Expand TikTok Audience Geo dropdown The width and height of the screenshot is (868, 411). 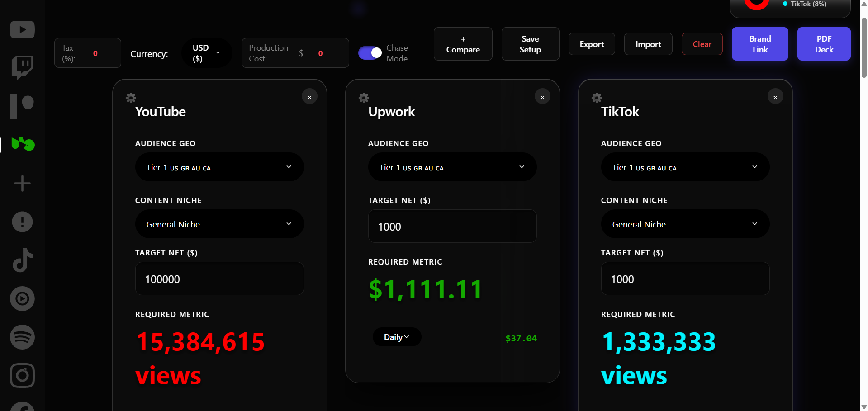pos(685,167)
